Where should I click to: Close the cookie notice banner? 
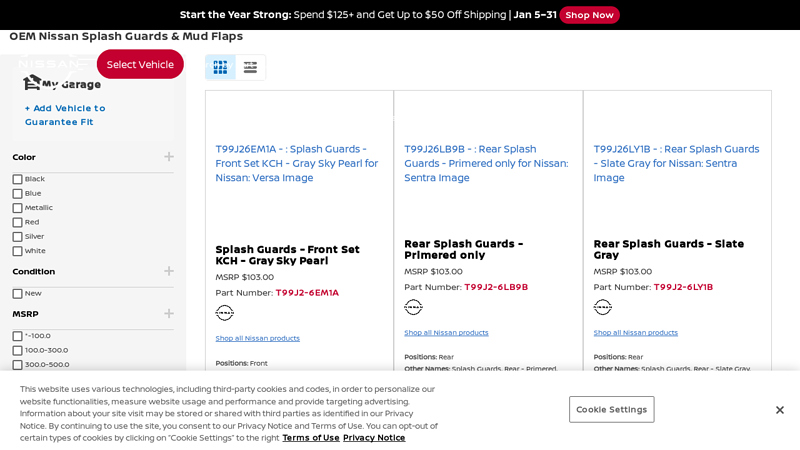(780, 410)
